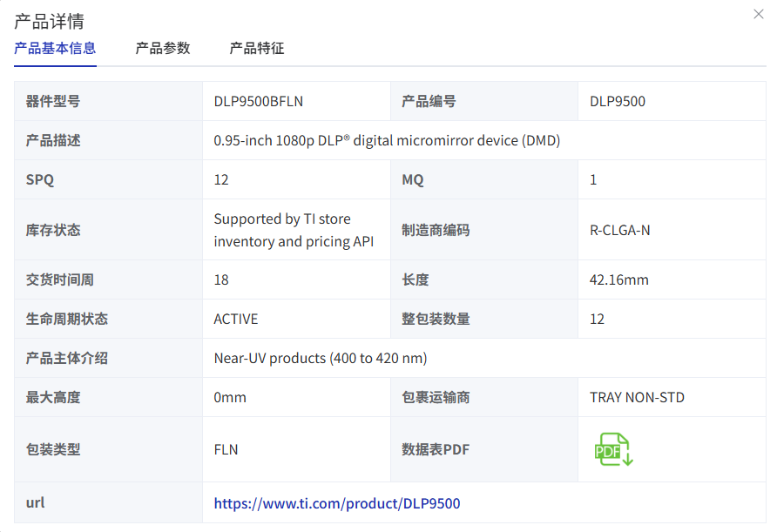This screenshot has height=532, width=777.
Task: Click the TRAY NON-STD value
Action: tap(637, 397)
